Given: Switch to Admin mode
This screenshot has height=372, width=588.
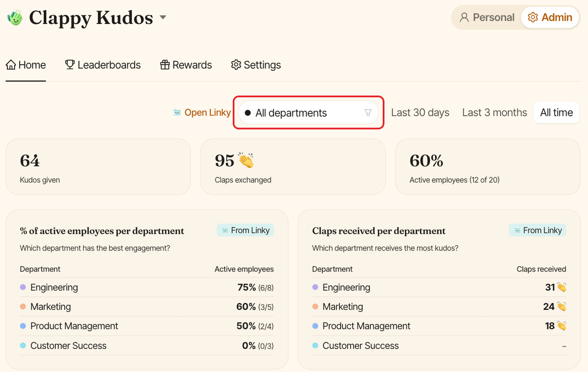Looking at the screenshot, I should [x=550, y=18].
